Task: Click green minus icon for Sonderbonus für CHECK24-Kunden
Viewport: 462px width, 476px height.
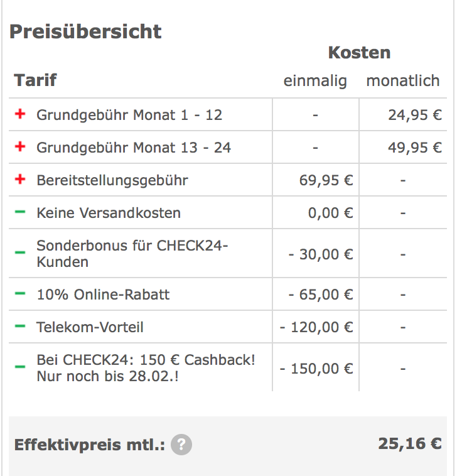Action: [x=20, y=252]
